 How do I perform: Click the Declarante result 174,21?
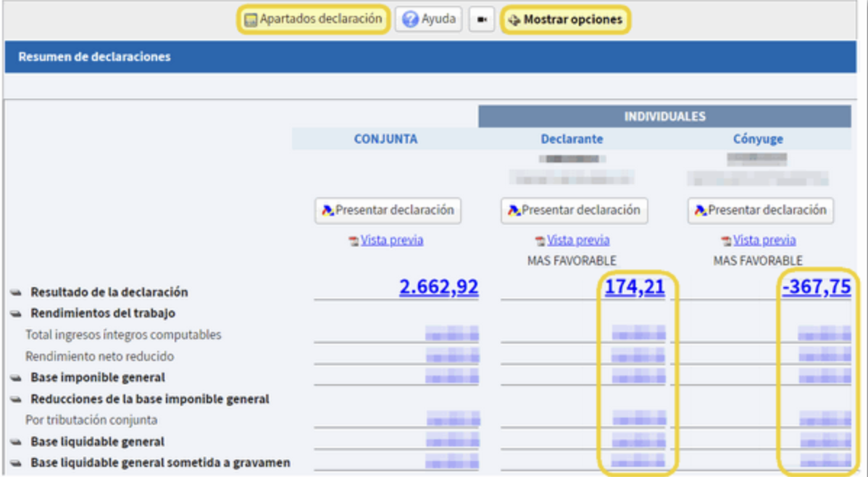635,287
